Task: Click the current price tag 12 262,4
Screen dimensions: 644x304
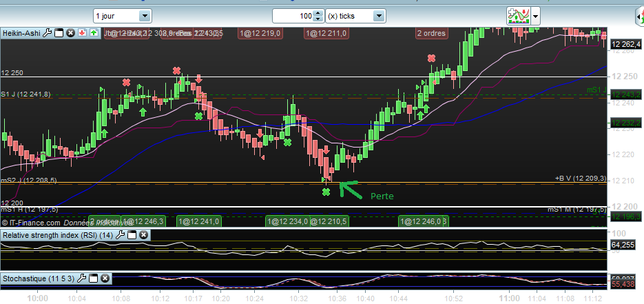Action: (625, 44)
